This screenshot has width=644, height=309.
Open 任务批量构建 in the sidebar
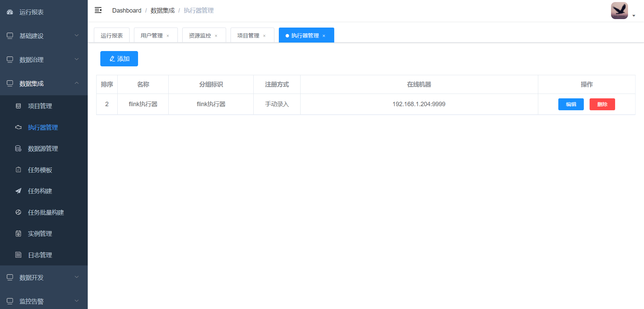[44, 212]
